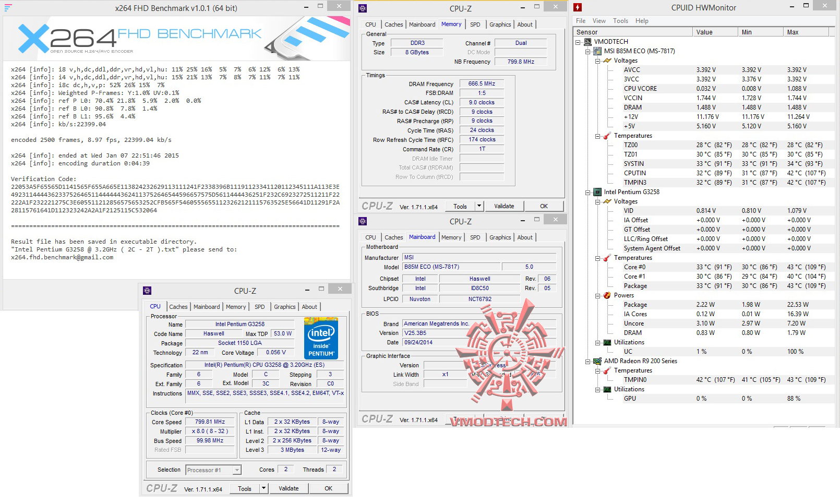Image resolution: width=840 pixels, height=504 pixels.
Task: Click the app icon of the CPU-Z Memory window
Action: (x=363, y=8)
